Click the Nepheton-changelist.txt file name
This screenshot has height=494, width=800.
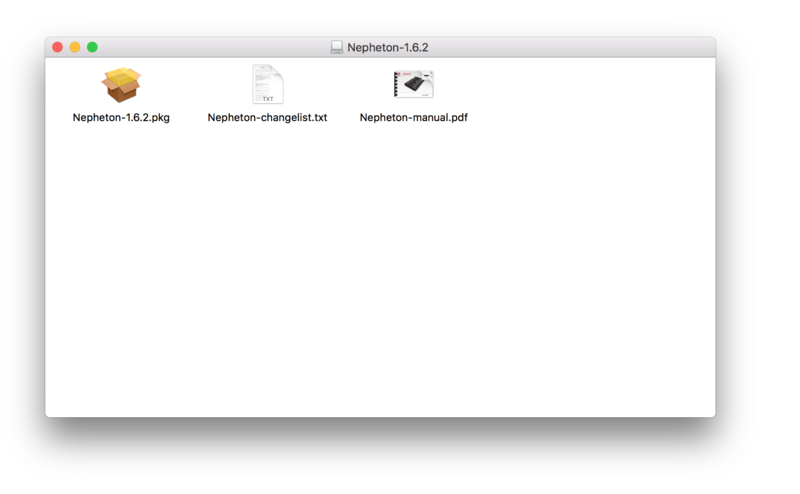tap(267, 117)
